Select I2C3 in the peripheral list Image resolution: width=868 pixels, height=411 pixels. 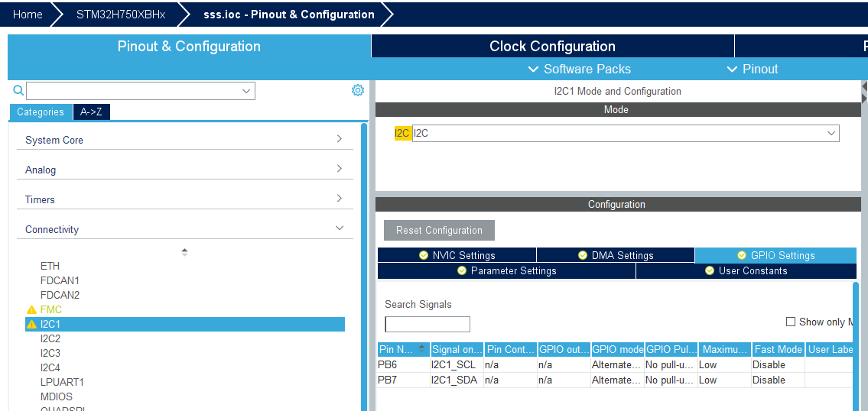pyautogui.click(x=50, y=353)
